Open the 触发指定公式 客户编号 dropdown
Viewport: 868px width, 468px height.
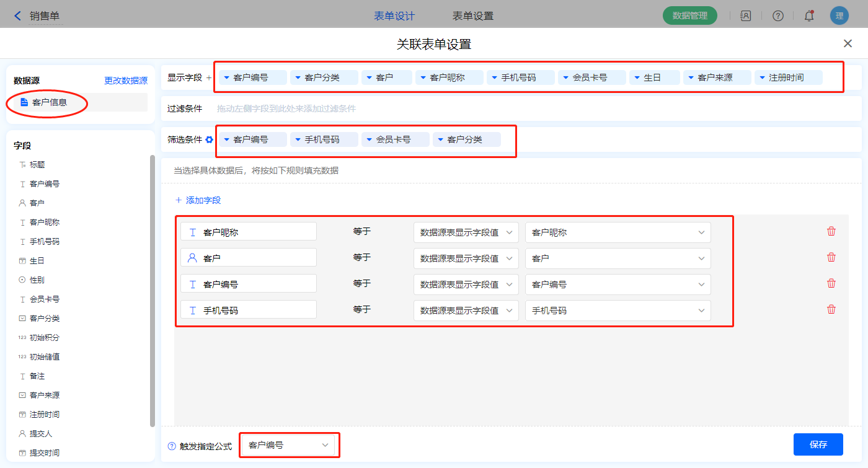pyautogui.click(x=288, y=445)
